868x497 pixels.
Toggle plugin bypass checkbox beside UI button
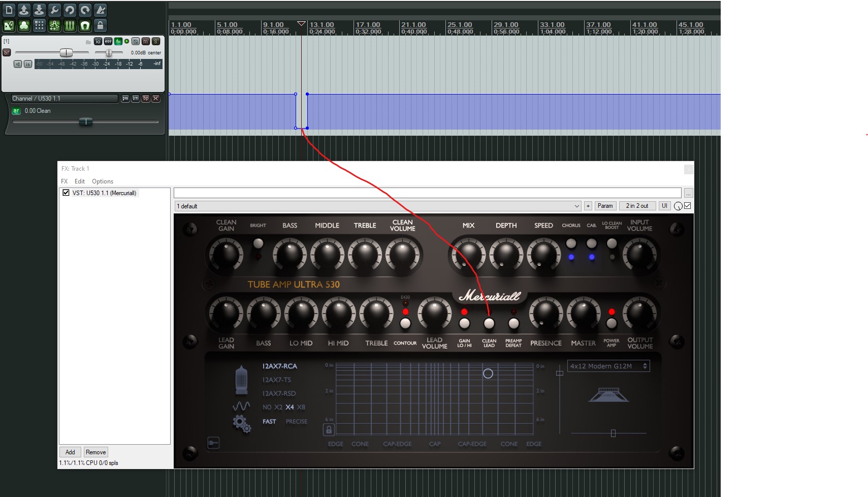(x=688, y=206)
